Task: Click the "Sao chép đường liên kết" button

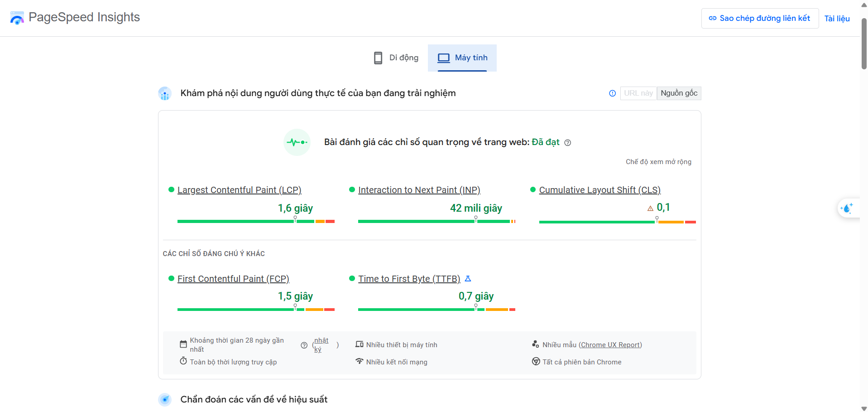Action: click(x=759, y=18)
